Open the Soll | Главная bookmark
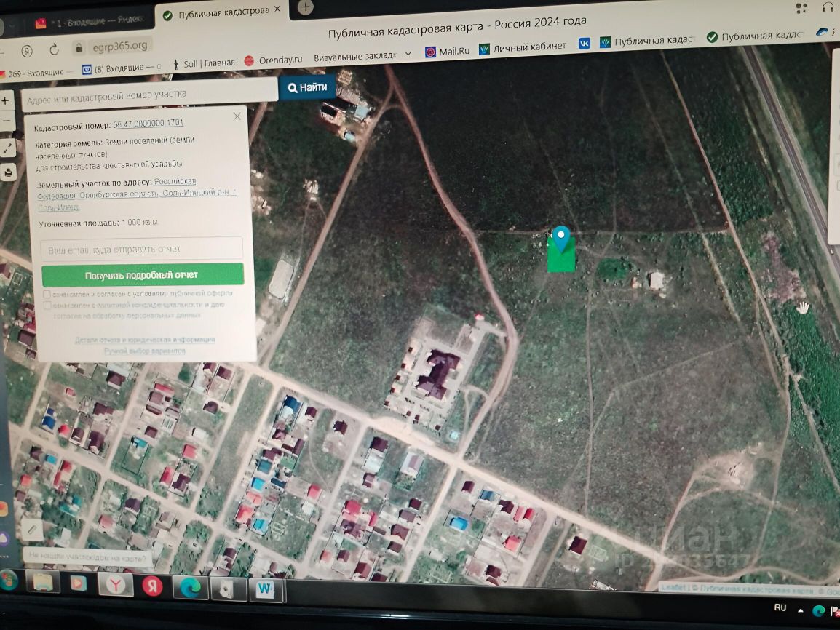840x630 pixels. click(x=204, y=64)
